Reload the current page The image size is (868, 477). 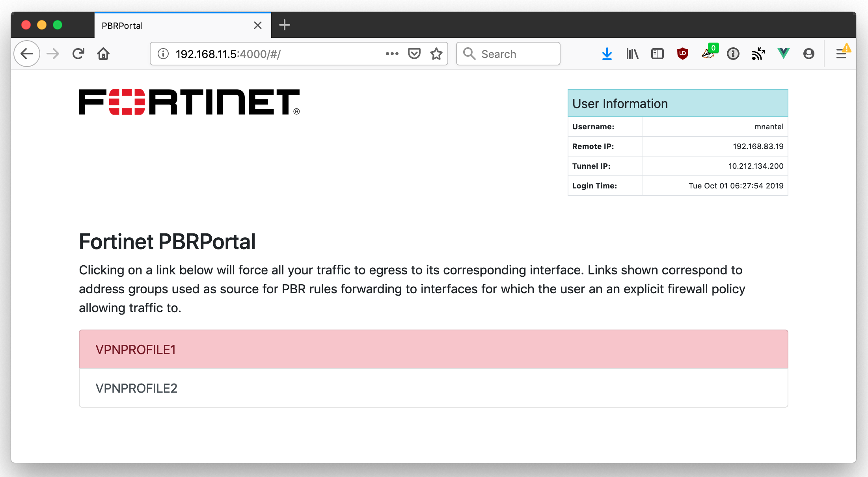[78, 54]
